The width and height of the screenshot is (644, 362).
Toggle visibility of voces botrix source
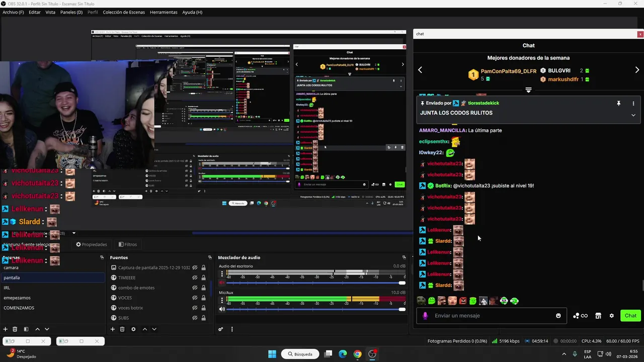pyautogui.click(x=195, y=308)
